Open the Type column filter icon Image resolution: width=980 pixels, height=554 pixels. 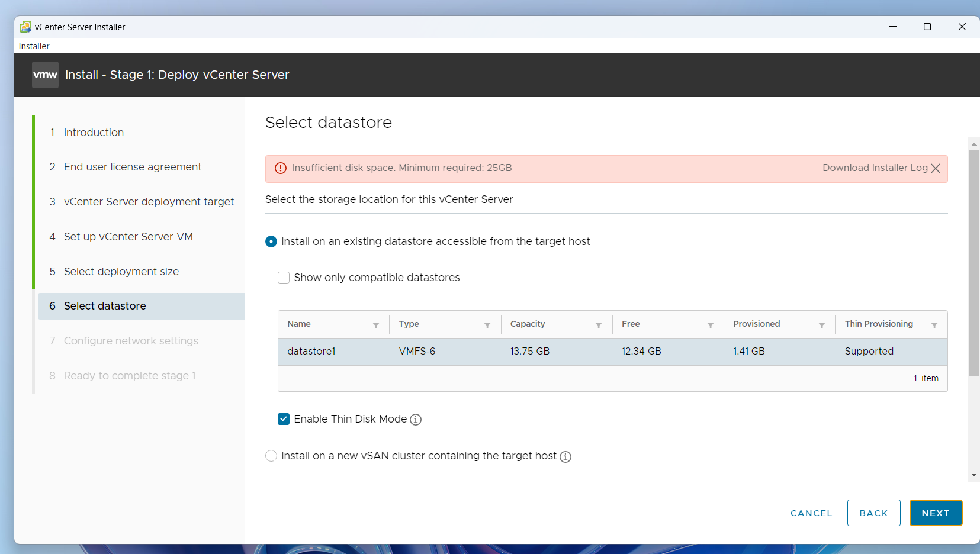coord(487,325)
